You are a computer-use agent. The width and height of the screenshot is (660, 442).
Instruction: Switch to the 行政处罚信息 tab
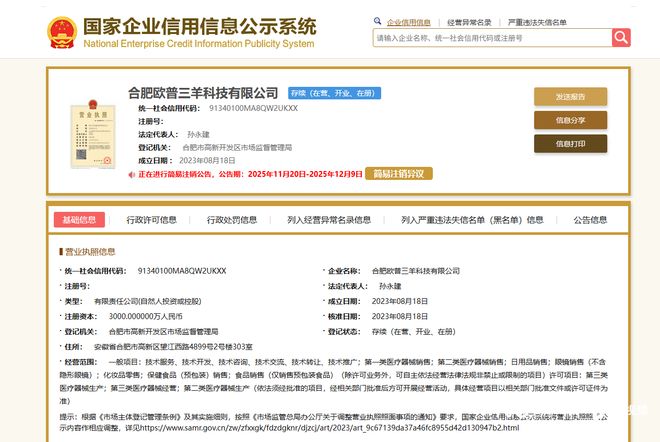(x=232, y=220)
